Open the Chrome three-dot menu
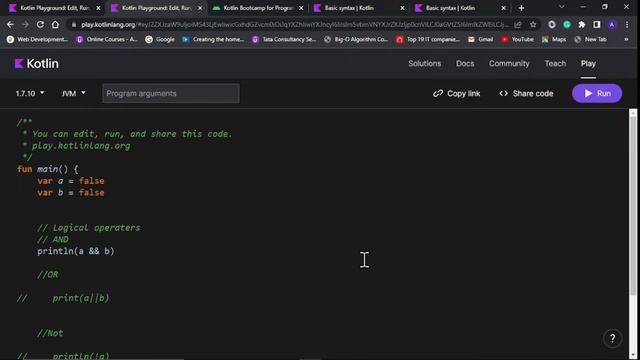The width and height of the screenshot is (640, 360). (x=627, y=24)
